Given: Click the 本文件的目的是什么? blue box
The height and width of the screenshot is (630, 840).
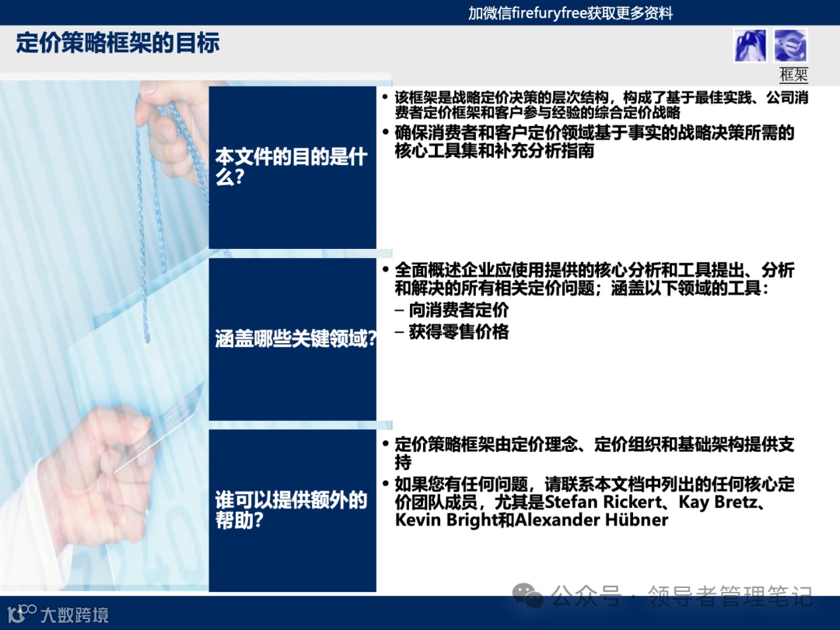Looking at the screenshot, I should pos(292,167).
